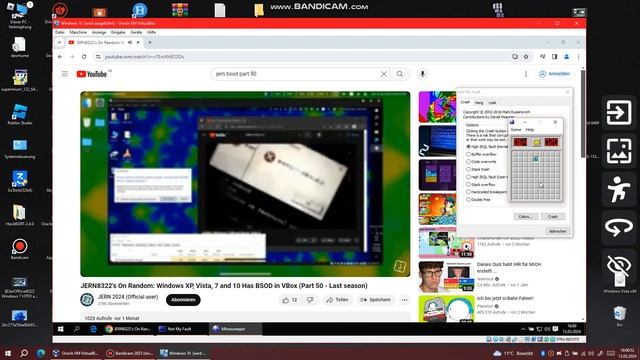Select Stack trash crash option
The image size is (640, 360).
469,169
